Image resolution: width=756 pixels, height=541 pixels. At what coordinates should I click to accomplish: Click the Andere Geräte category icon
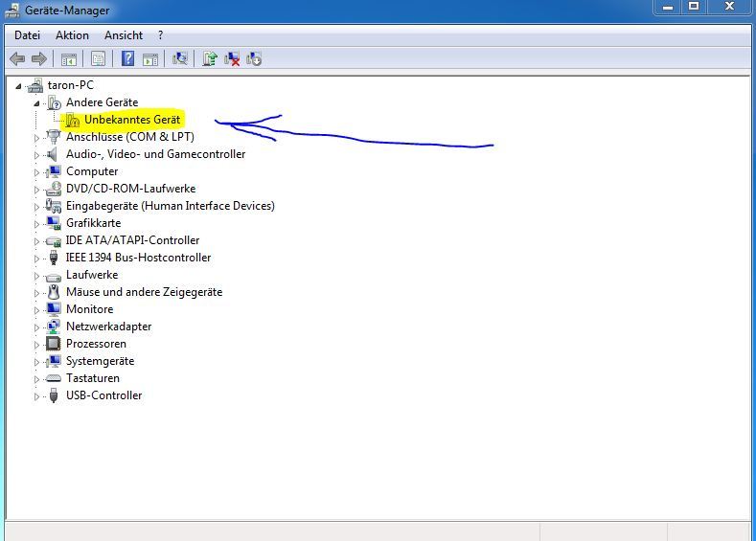tap(54, 102)
